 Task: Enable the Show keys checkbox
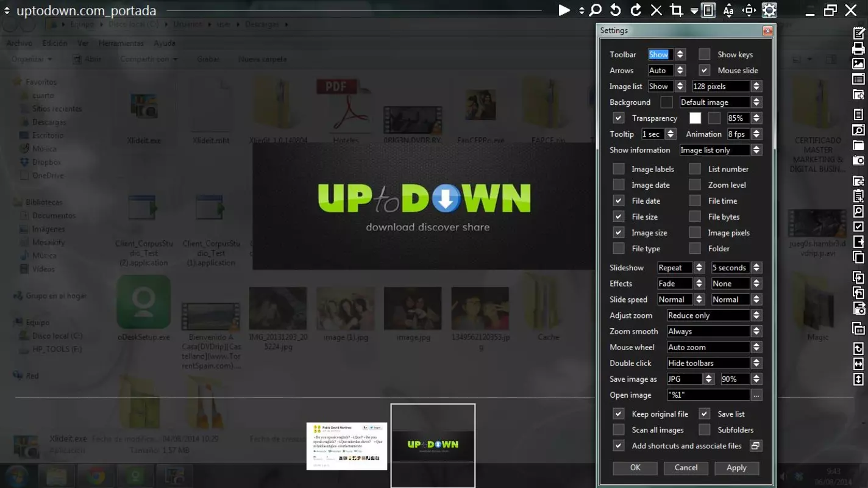pos(704,54)
